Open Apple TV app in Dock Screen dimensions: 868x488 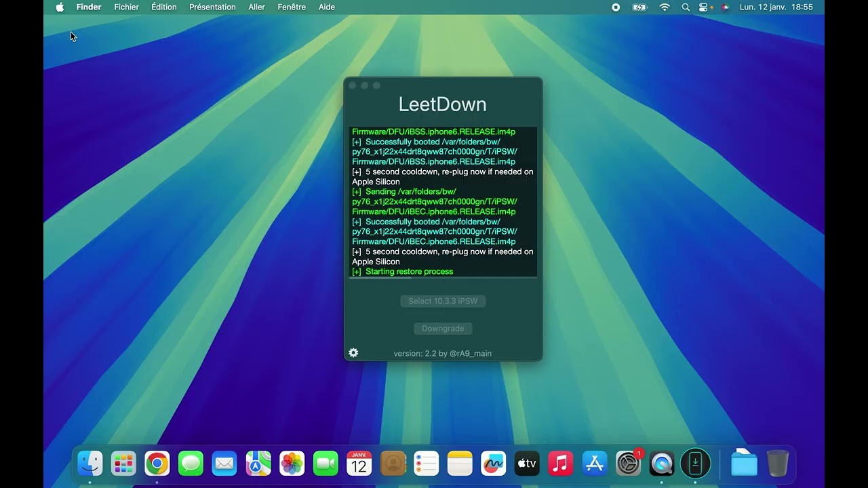[x=527, y=464]
